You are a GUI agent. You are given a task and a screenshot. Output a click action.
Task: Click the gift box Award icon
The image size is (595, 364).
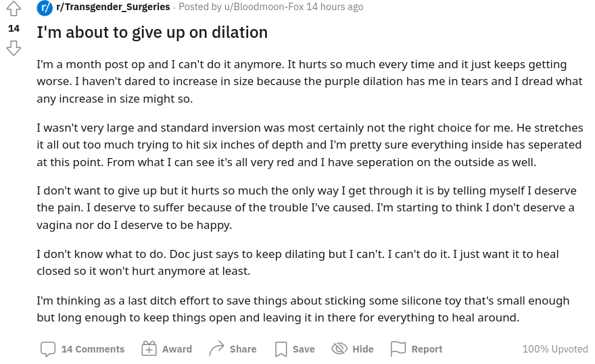coord(149,348)
